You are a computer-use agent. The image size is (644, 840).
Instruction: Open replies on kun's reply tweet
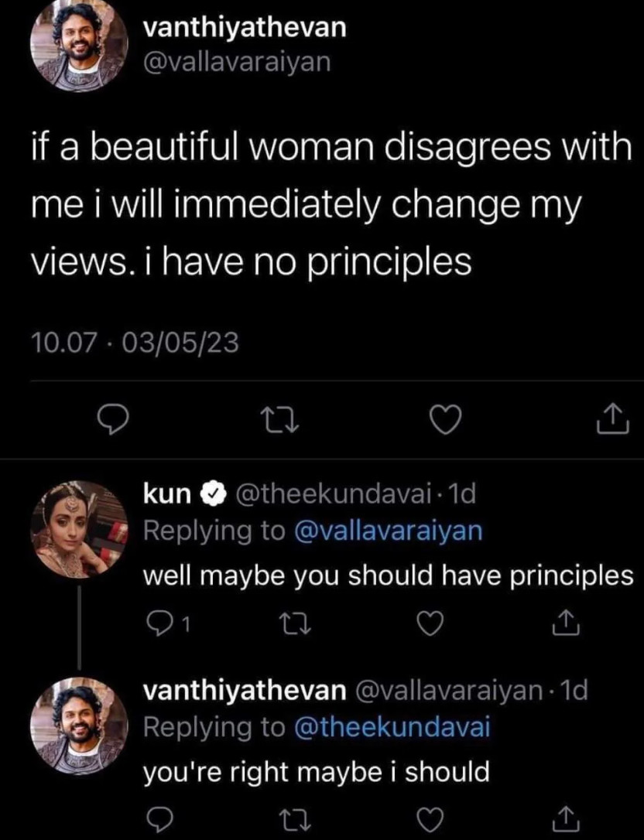coord(159,620)
